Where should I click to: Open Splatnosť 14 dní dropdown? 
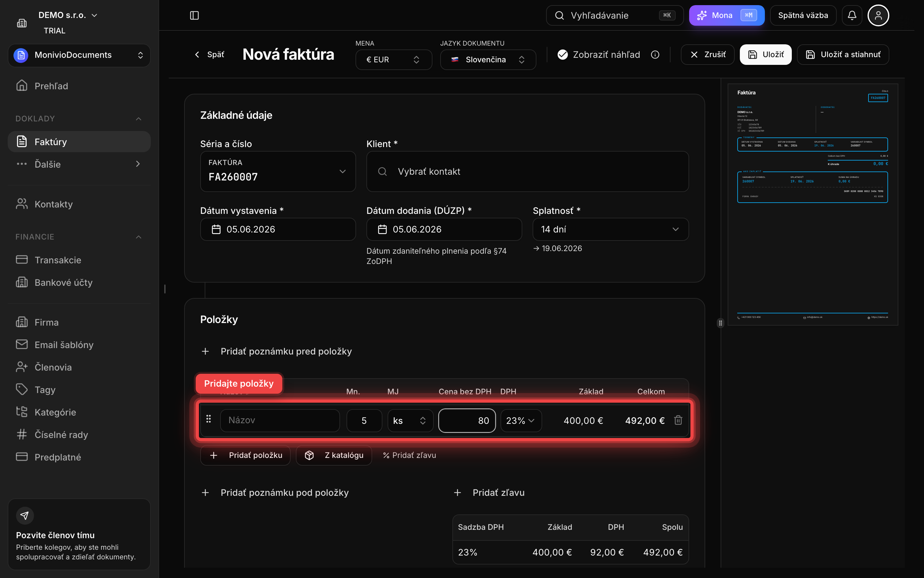coord(611,229)
